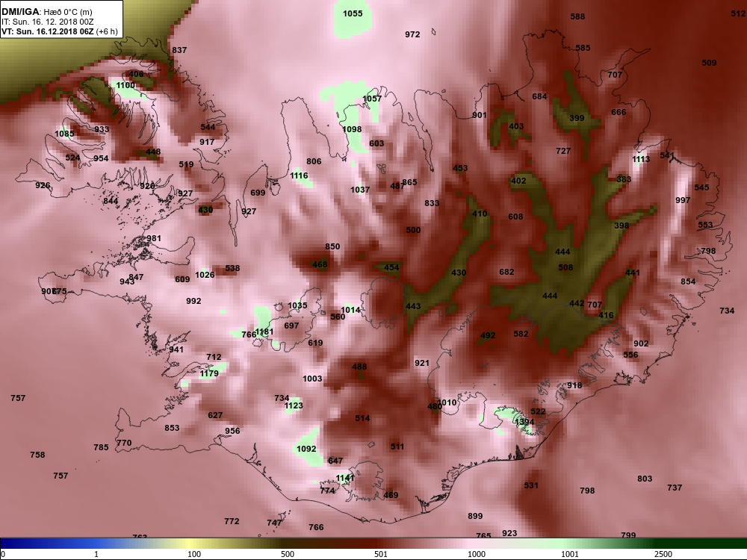
Task: Select the 1055 value at the top
Action: coord(353,13)
